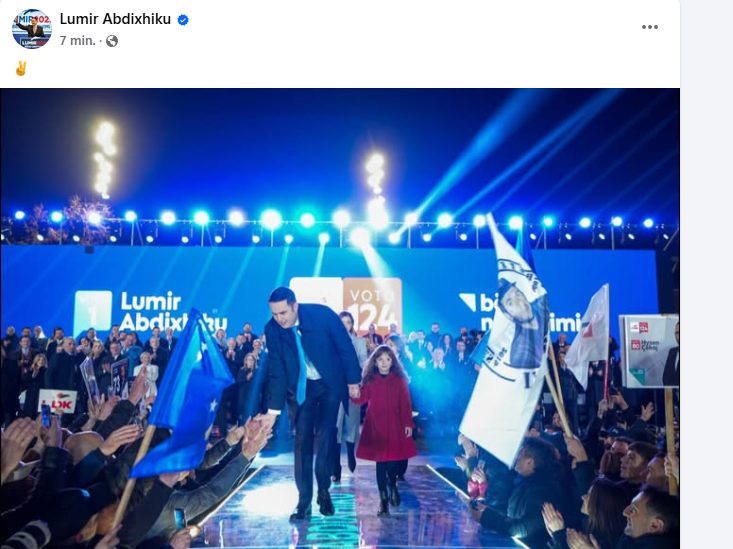Click the Lumir Abdixhiku logo on stage screen

point(150,312)
